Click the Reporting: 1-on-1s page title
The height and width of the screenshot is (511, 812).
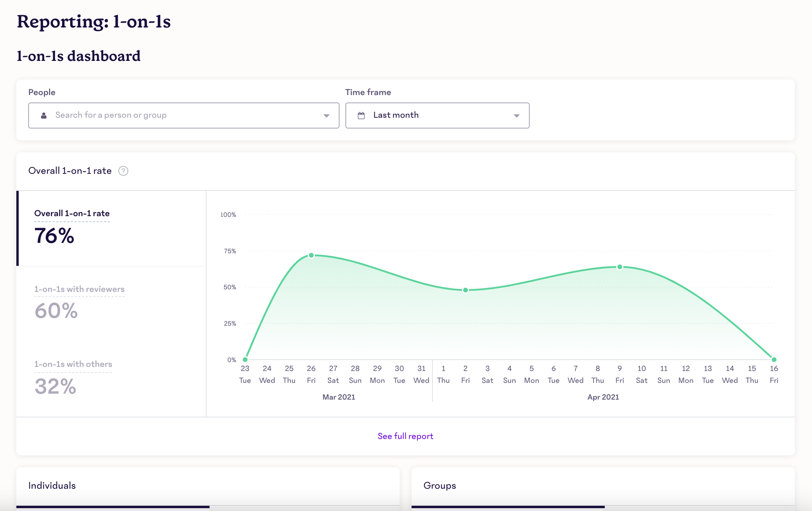click(x=94, y=22)
